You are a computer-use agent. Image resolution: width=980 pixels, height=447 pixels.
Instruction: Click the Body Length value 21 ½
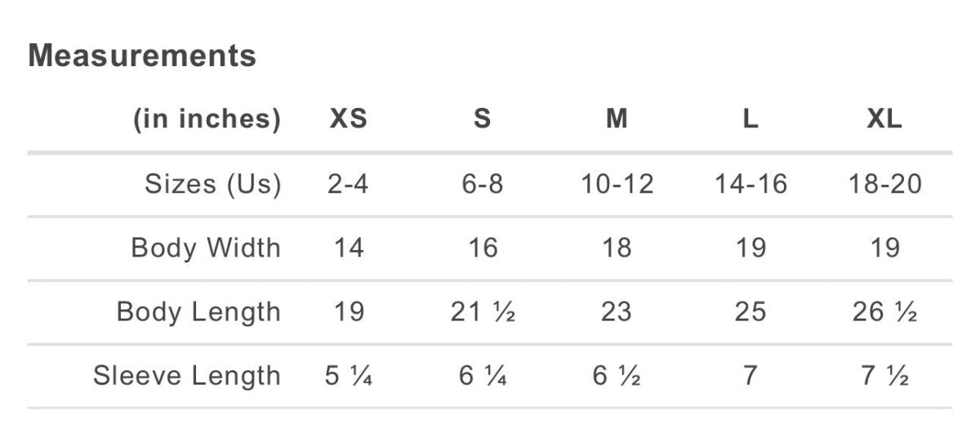point(483,311)
